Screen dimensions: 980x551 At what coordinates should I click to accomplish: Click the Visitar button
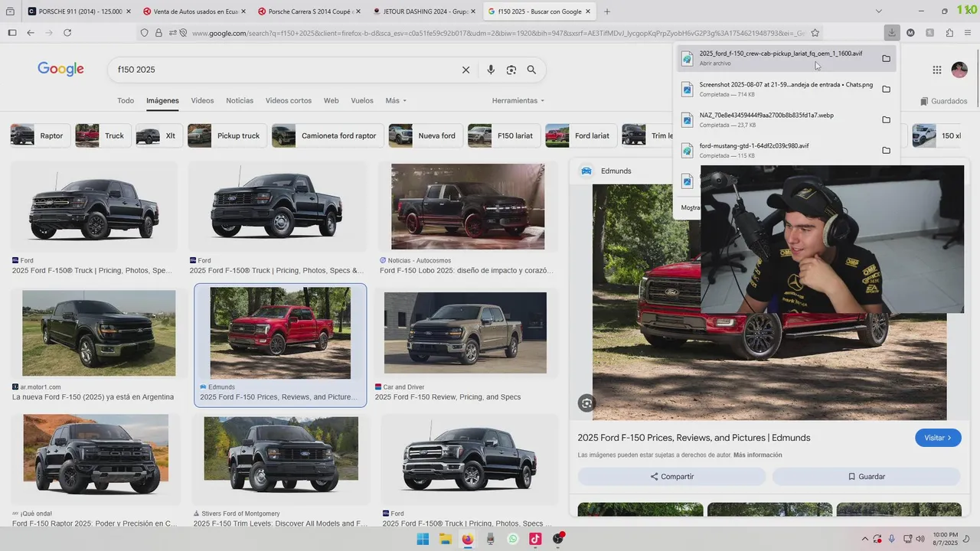(x=938, y=438)
